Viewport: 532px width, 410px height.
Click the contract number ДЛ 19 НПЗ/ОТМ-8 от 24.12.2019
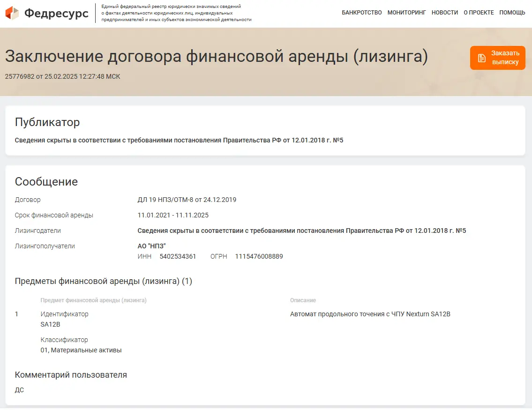tap(187, 200)
